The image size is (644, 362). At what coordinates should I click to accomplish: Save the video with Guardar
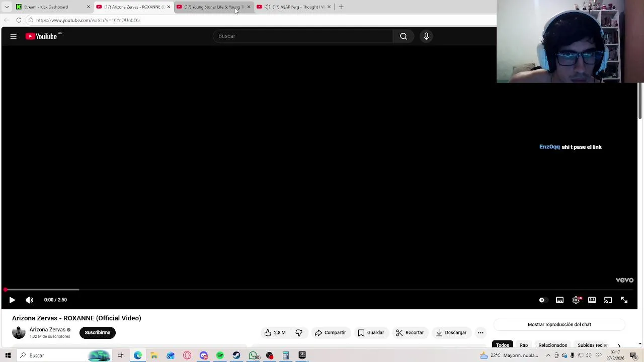click(371, 333)
